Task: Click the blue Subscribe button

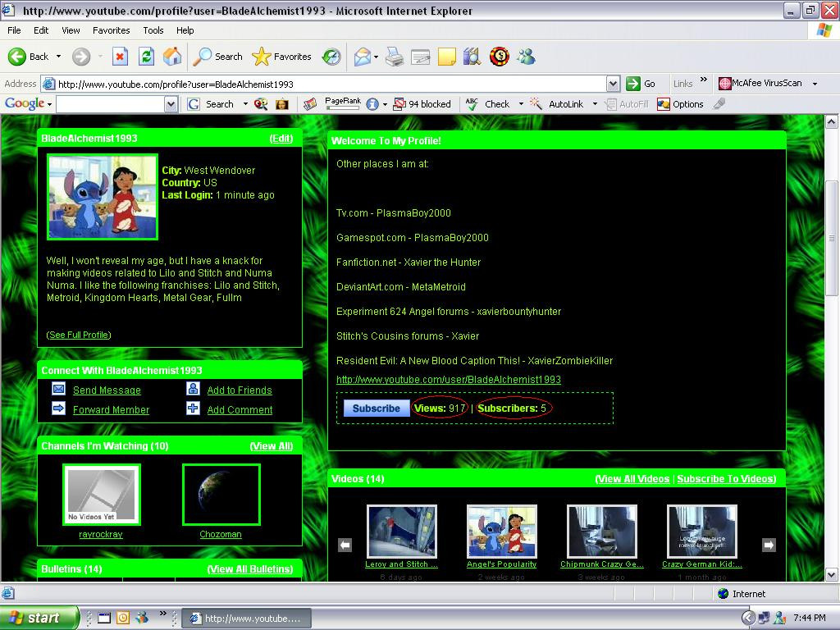Action: [376, 409]
